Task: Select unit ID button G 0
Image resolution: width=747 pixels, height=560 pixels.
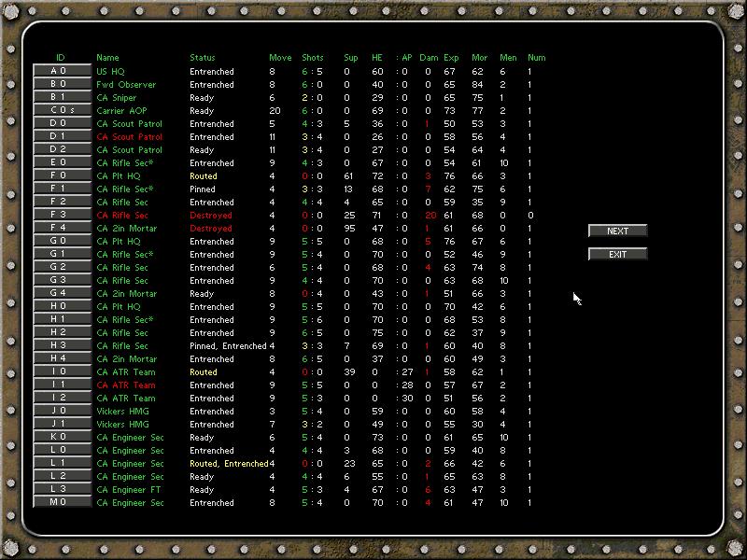Action: [x=62, y=241]
